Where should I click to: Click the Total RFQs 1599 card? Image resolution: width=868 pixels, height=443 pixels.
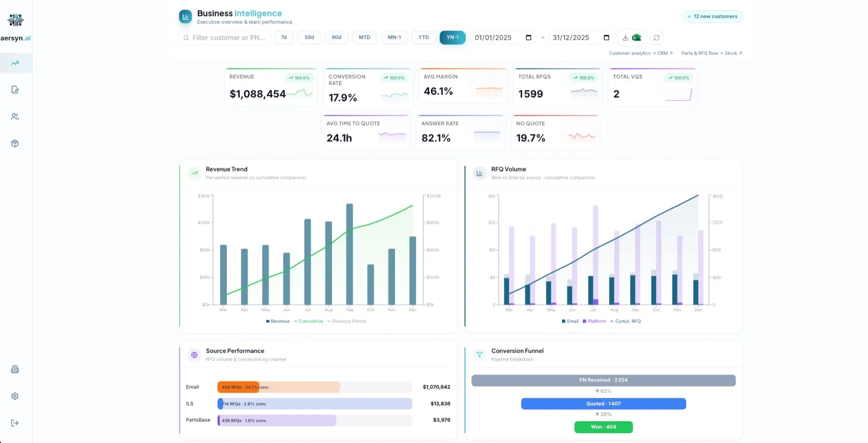tap(558, 87)
